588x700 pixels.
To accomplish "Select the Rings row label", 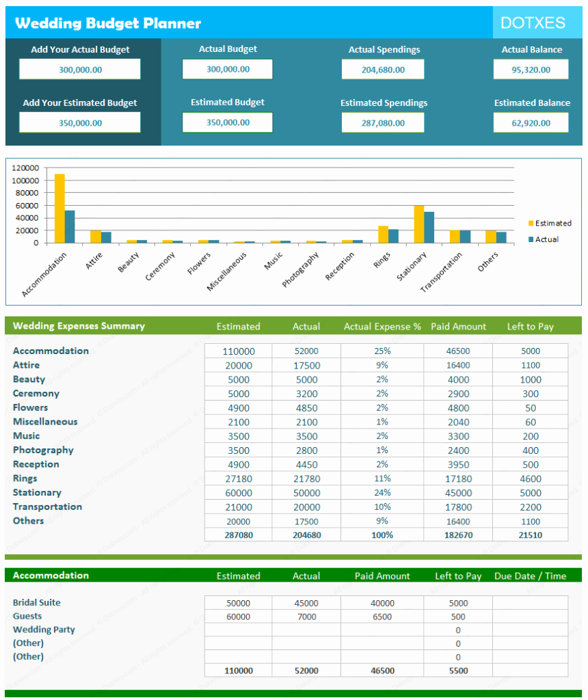I will pyautogui.click(x=25, y=479).
